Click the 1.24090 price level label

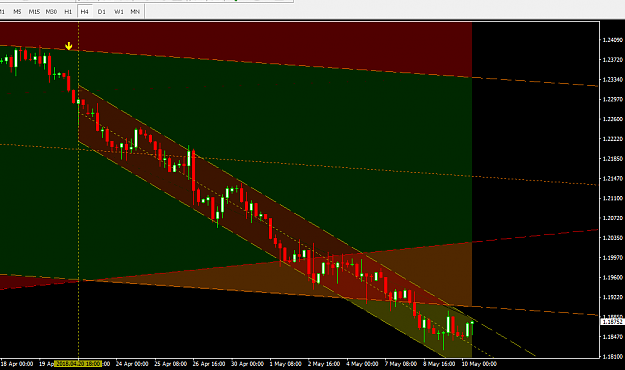point(613,40)
